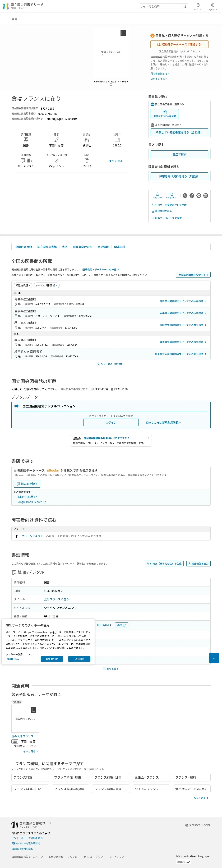Click 来館せずコピーを依頼 button
Screen dimensions: 222x868
tap(165, 114)
